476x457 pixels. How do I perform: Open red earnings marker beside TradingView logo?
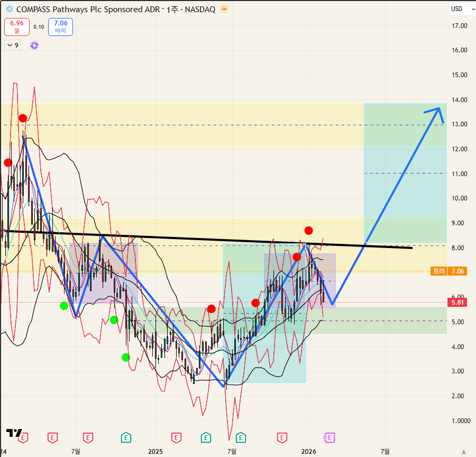pyautogui.click(x=23, y=438)
